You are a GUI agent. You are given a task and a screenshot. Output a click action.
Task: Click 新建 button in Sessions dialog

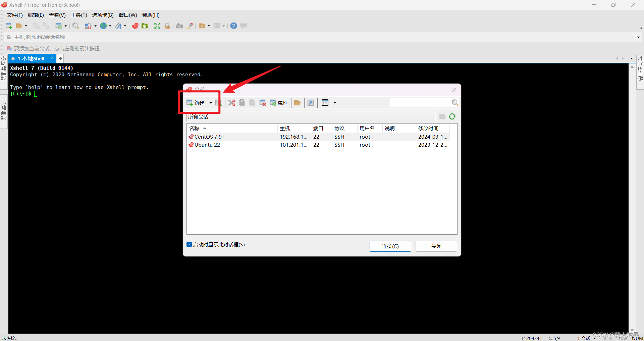click(196, 103)
